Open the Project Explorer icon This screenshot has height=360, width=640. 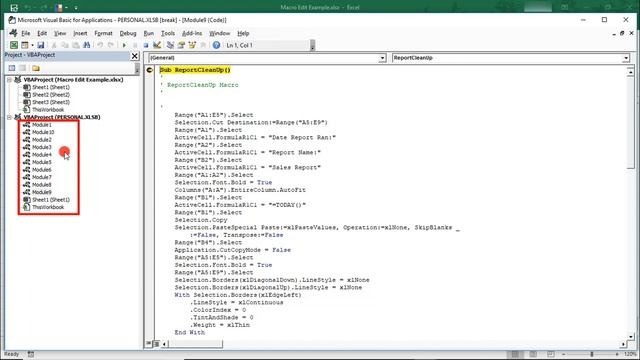coord(170,45)
